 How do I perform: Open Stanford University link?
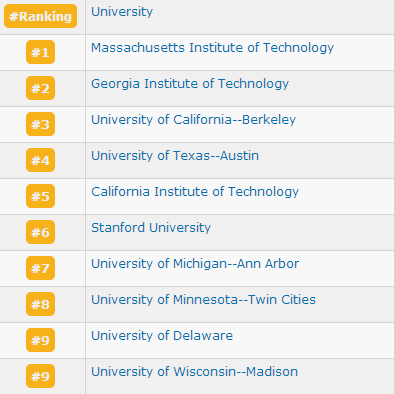tap(151, 228)
